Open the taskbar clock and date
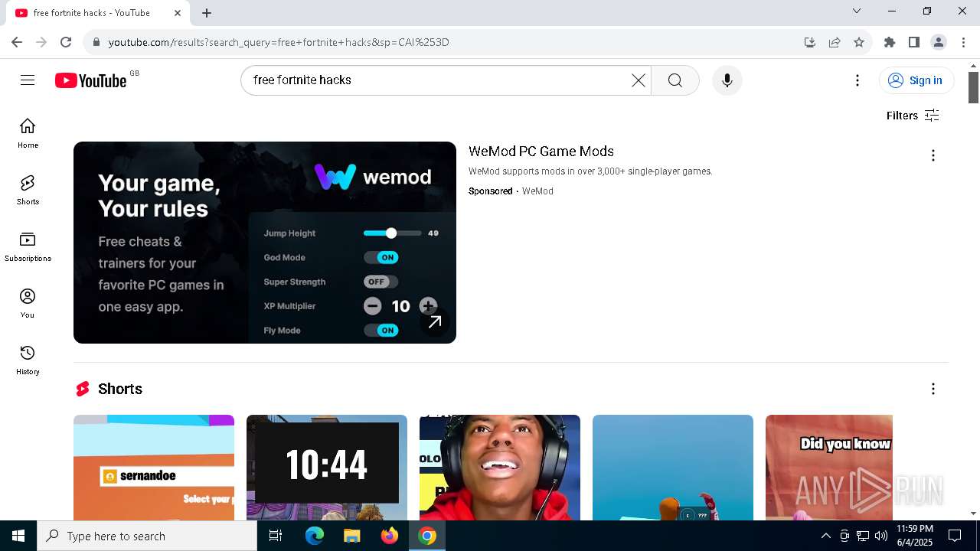 [915, 536]
